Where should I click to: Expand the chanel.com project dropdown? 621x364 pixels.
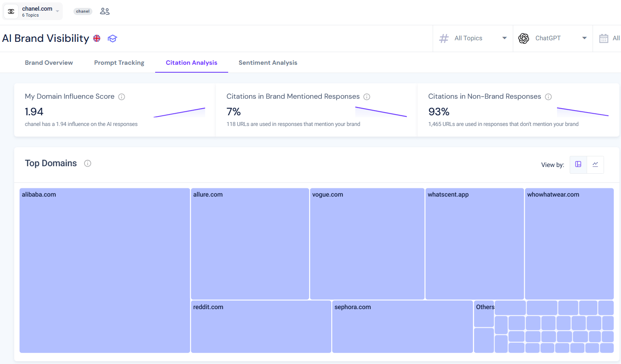33,11
